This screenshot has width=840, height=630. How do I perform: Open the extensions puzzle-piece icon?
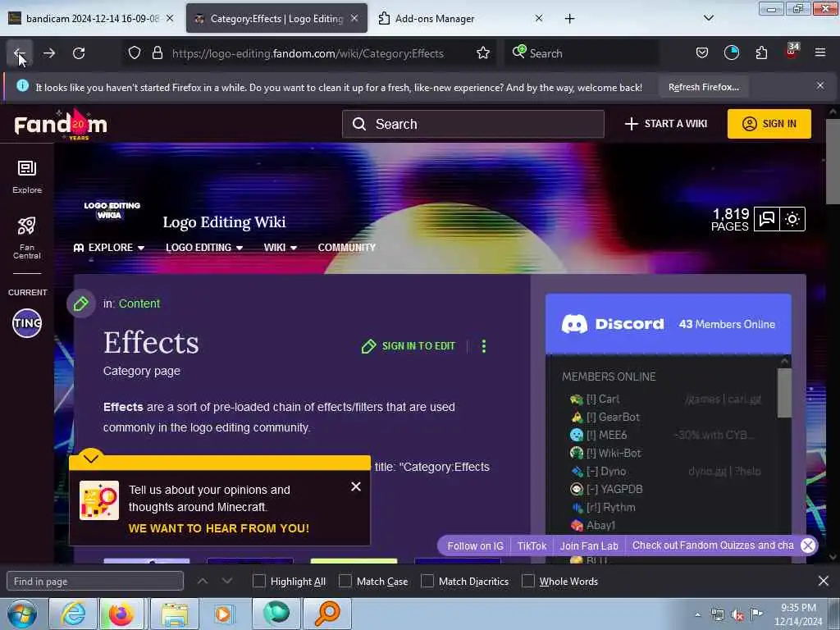761,53
